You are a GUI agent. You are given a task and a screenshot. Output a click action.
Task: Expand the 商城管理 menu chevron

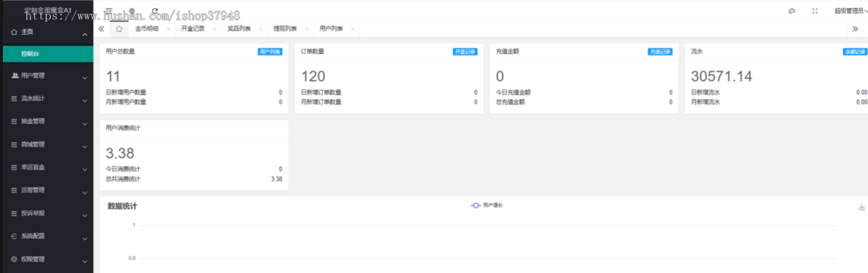pyautogui.click(x=84, y=147)
